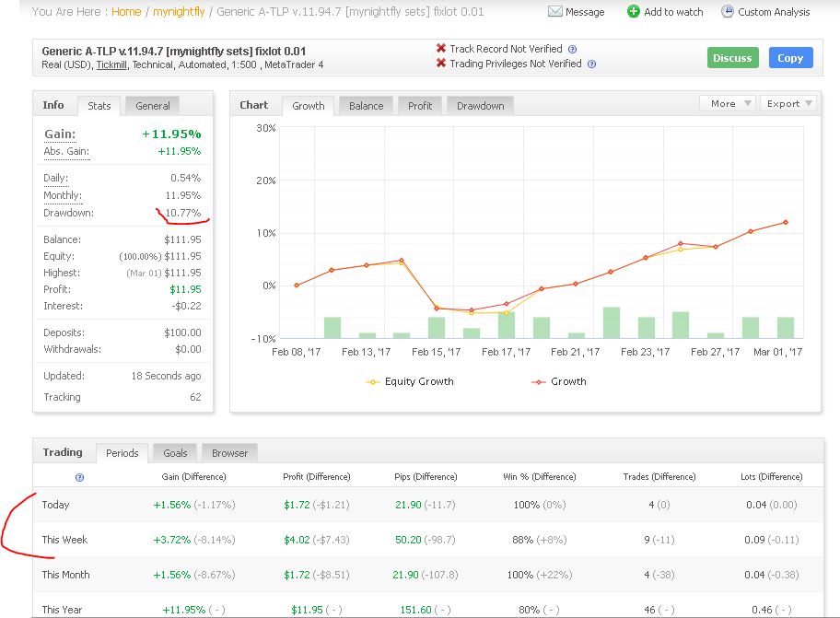Switch to the Stats tab

click(99, 106)
